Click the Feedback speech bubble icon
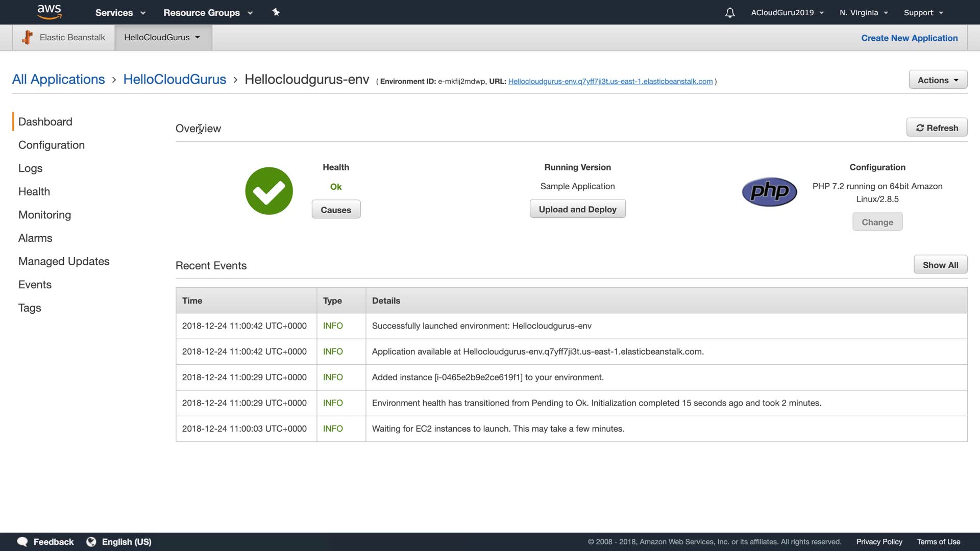This screenshot has height=551, width=980. pyautogui.click(x=22, y=542)
